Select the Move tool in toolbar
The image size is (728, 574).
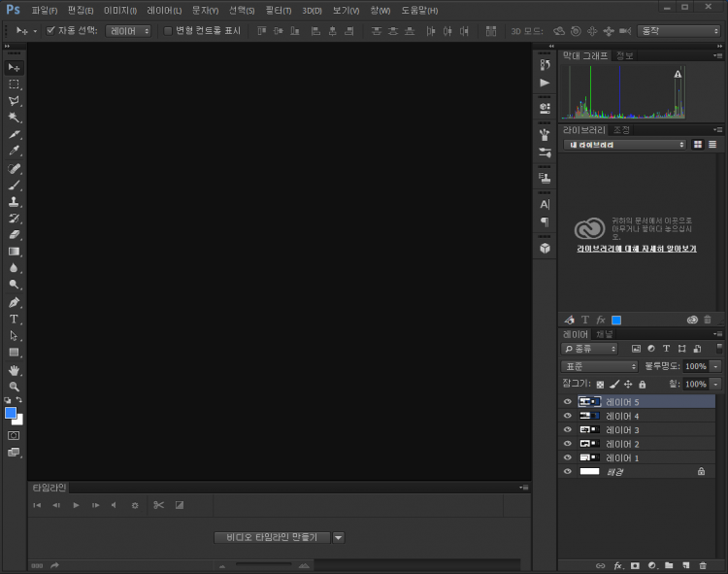point(15,67)
